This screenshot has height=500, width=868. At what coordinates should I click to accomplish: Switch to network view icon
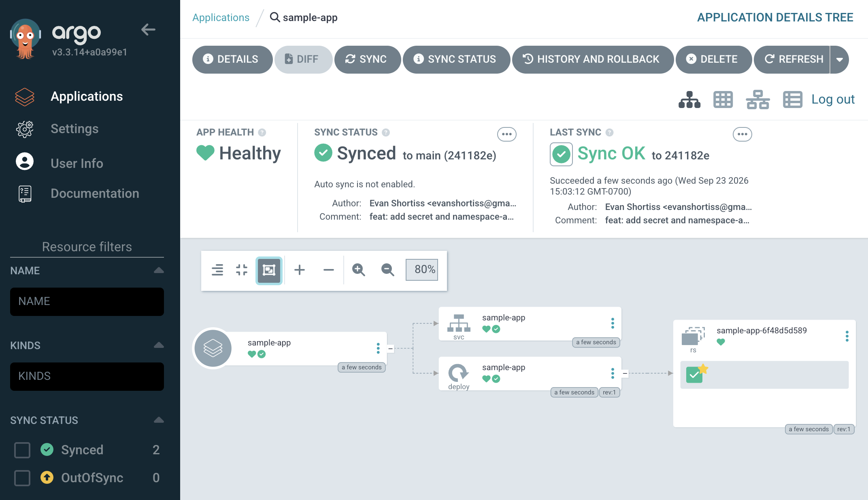758,100
